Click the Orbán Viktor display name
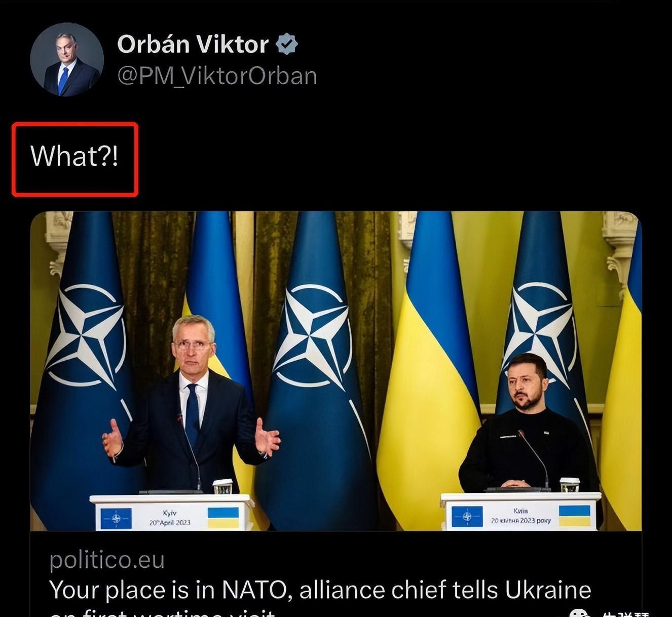The image size is (672, 617). (x=193, y=44)
